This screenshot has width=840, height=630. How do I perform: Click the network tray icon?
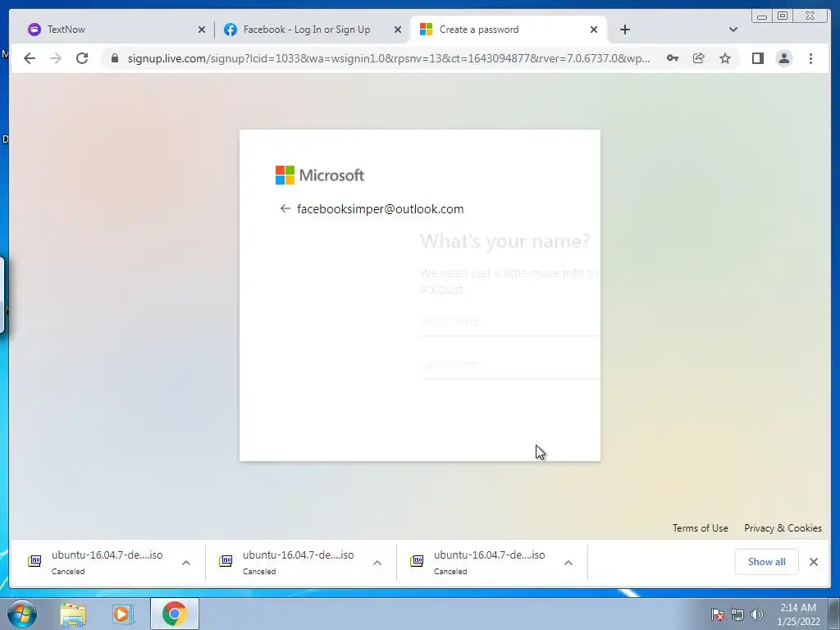(x=737, y=614)
